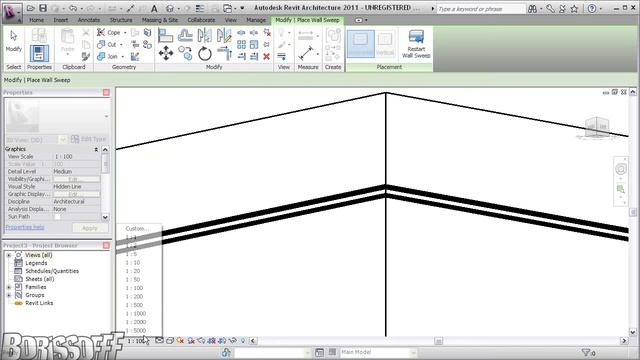
Task: Select the Array grid tool
Action: coord(241,44)
